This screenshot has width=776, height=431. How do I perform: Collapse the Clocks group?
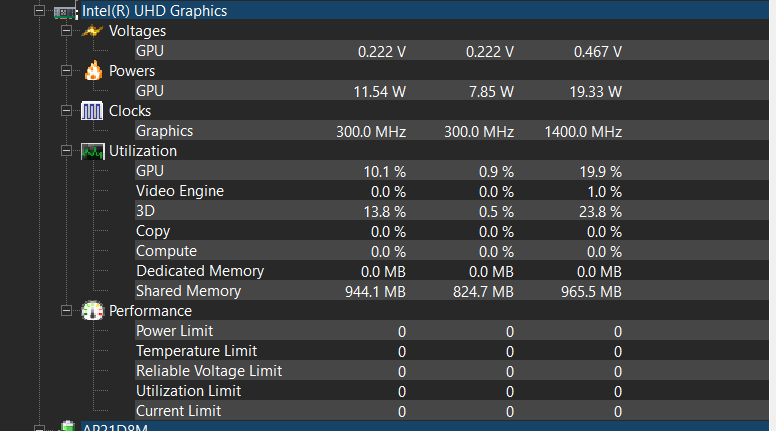click(x=66, y=111)
